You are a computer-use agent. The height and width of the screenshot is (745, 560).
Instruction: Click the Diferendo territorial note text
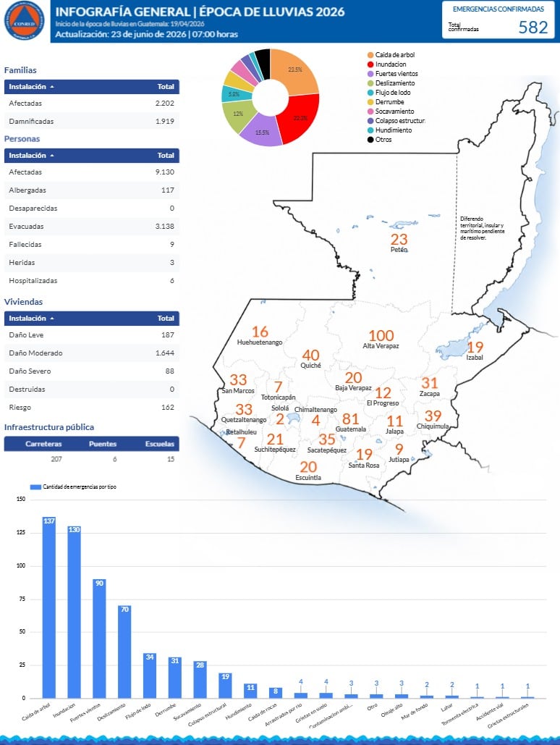point(482,228)
